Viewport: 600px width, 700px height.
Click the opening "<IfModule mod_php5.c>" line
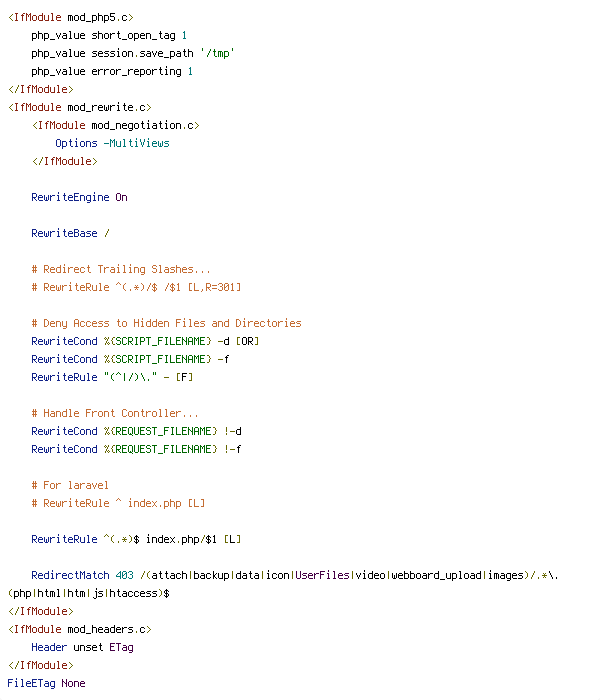(x=71, y=17)
